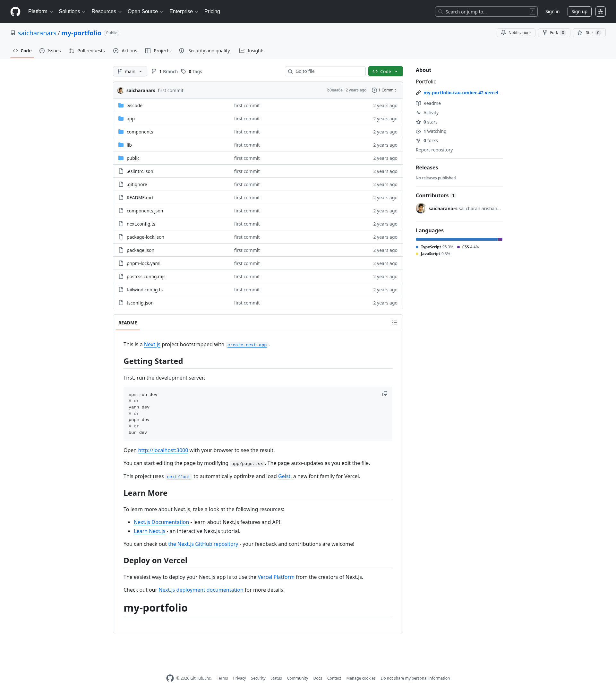Switch to the Pull requests tab

click(x=87, y=51)
